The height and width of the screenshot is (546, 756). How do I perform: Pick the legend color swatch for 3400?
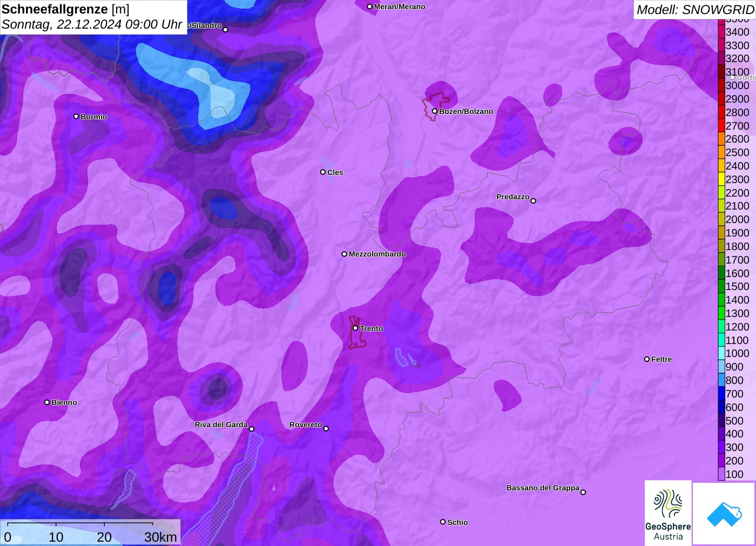721,32
